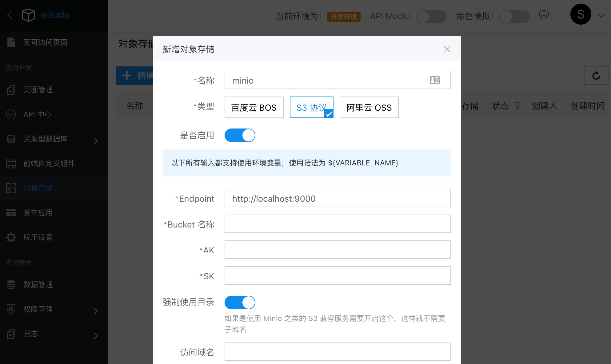611x364 pixels.
Task: Go to API 中心 menu item
Action: pyautogui.click(x=38, y=114)
